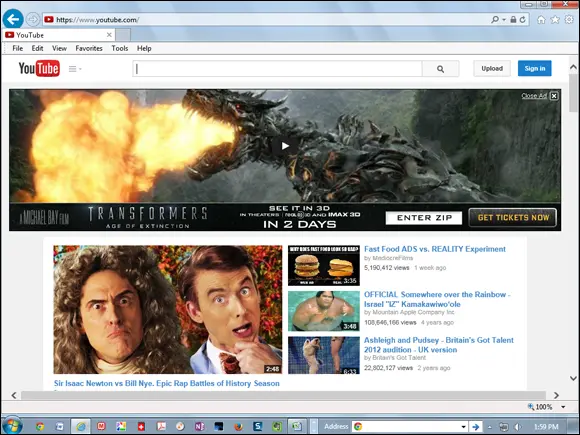
Task: Open the File menu
Action: point(17,48)
